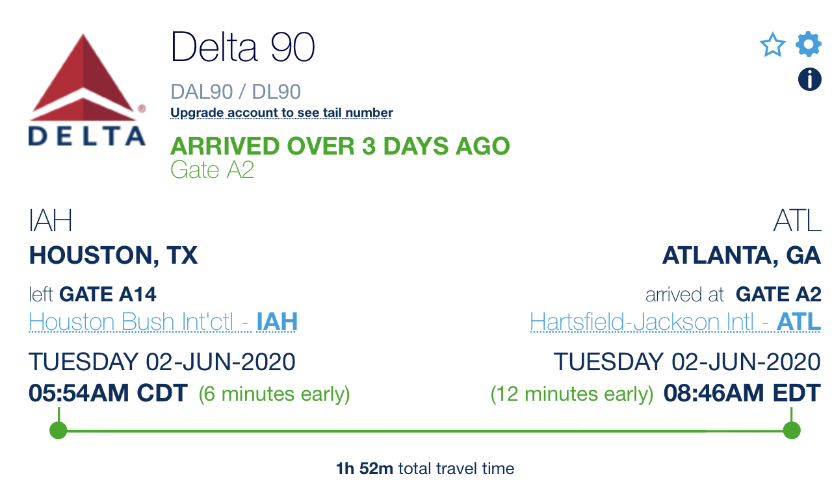
Task: Open the Houston Bush Int'ctl - IAH airport link
Action: pos(163,322)
